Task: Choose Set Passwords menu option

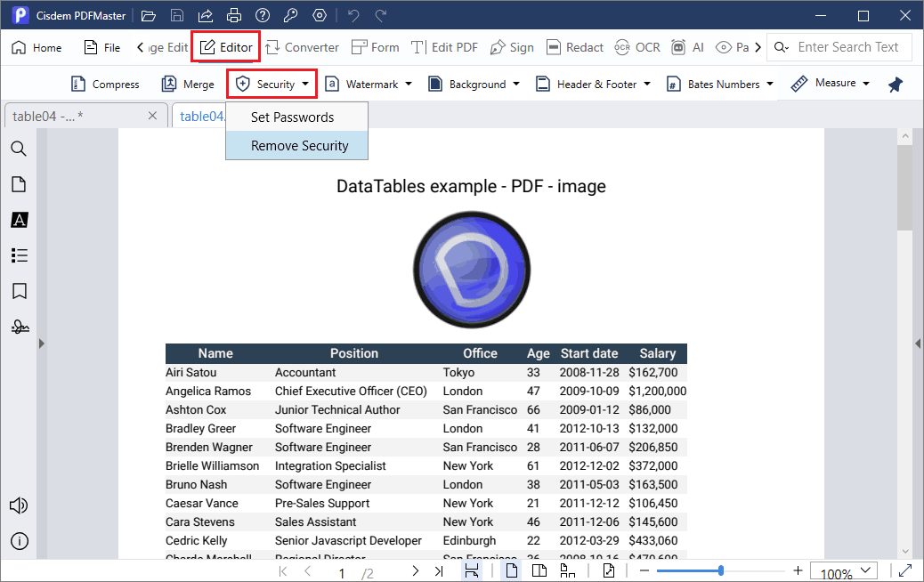Action: (x=292, y=117)
